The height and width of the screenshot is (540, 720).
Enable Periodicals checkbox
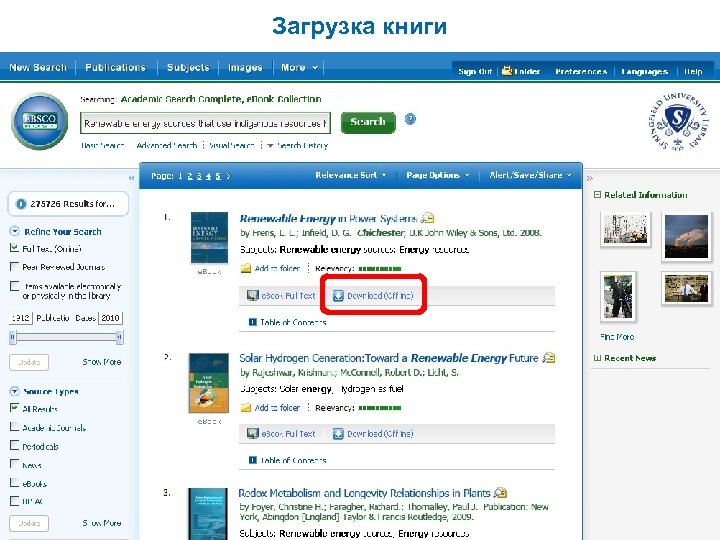[14, 445]
